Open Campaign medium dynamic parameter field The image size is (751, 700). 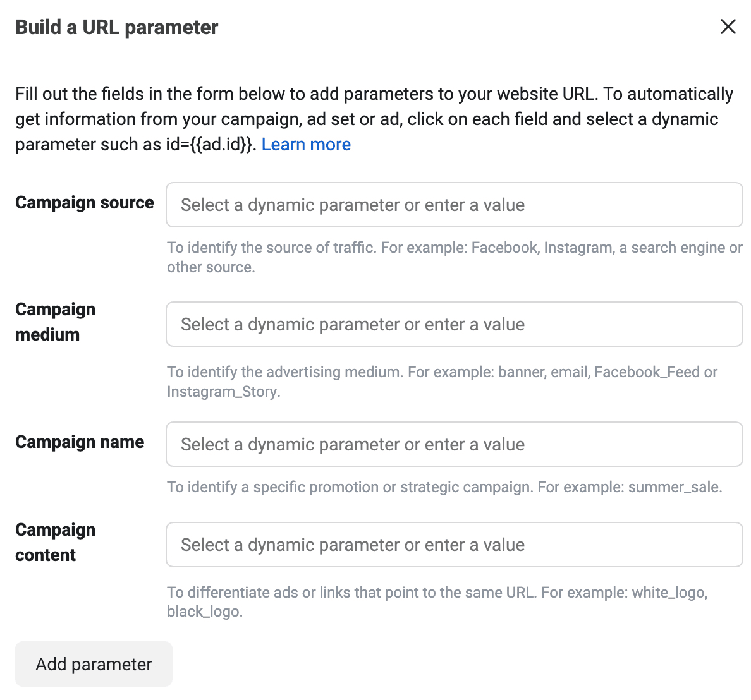point(454,324)
